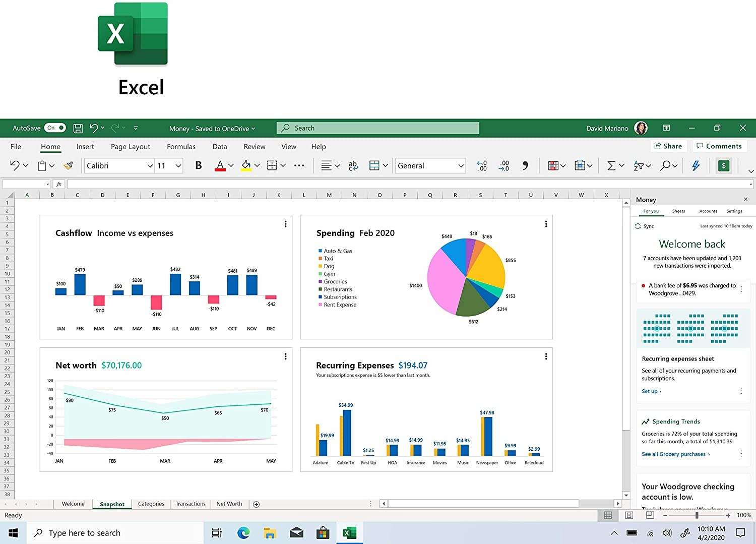Click the Save icon in title bar
756x544 pixels.
78,128
